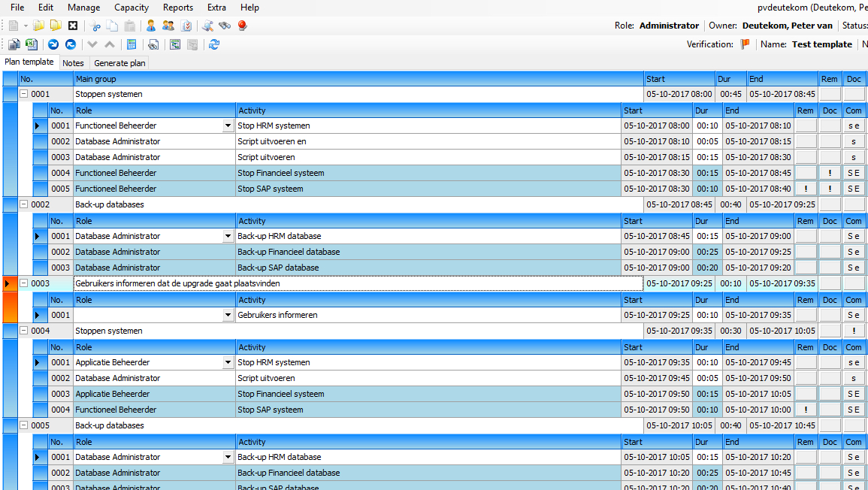Open the dropdown arrow beside New document
Viewport: 868px width, 490px height.
[25, 26]
